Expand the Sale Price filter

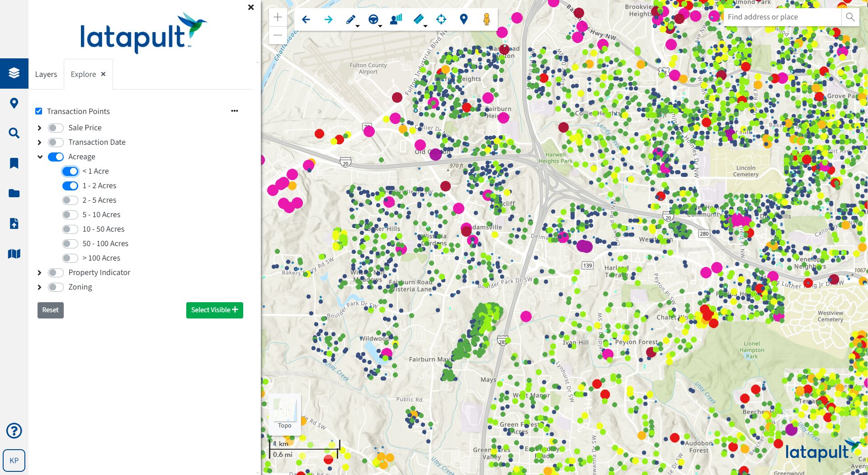coord(39,128)
